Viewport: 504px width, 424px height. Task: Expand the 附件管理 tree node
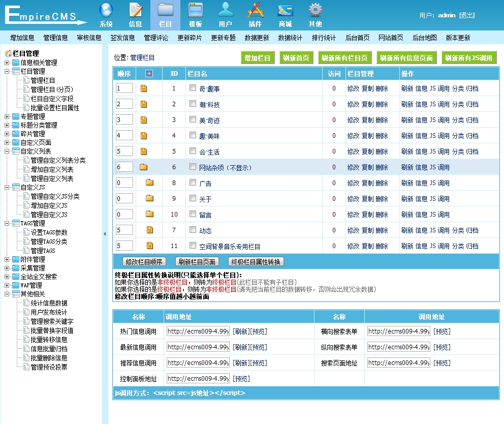point(7,259)
